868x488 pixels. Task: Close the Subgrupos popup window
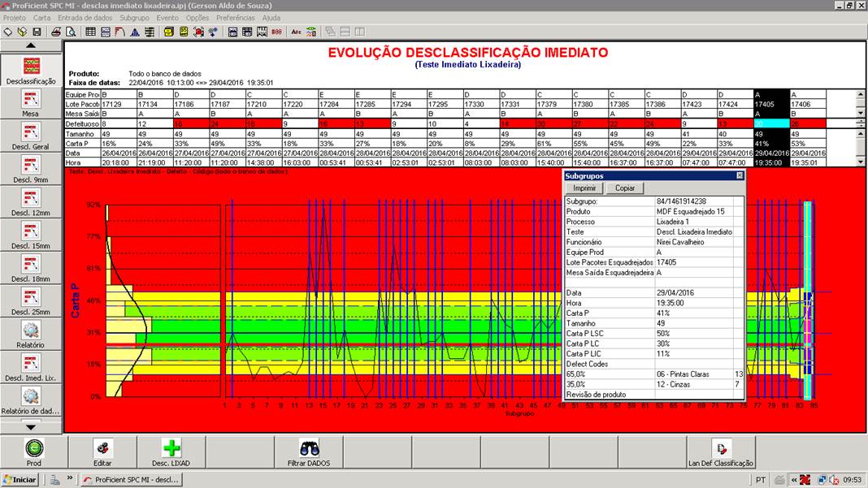pos(740,175)
